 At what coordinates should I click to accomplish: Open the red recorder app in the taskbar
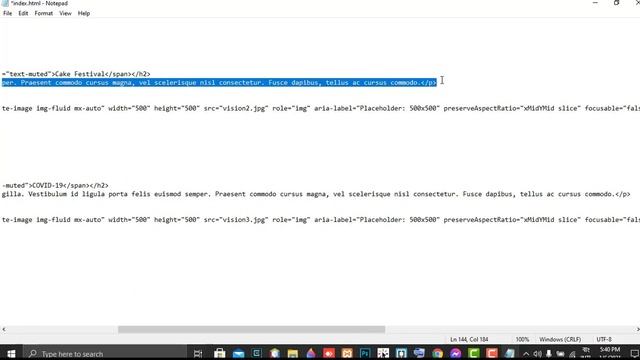[x=329, y=353]
